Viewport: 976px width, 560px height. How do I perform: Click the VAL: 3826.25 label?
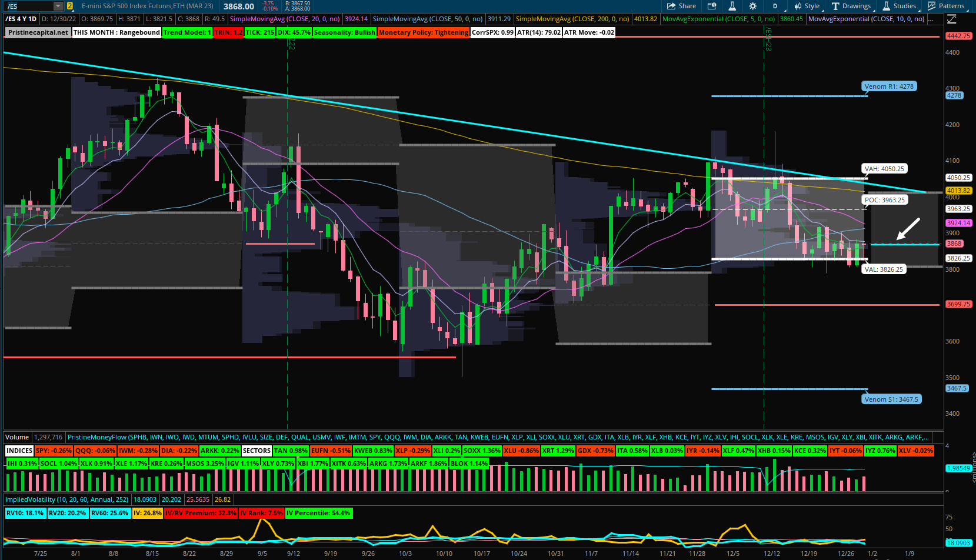(884, 269)
